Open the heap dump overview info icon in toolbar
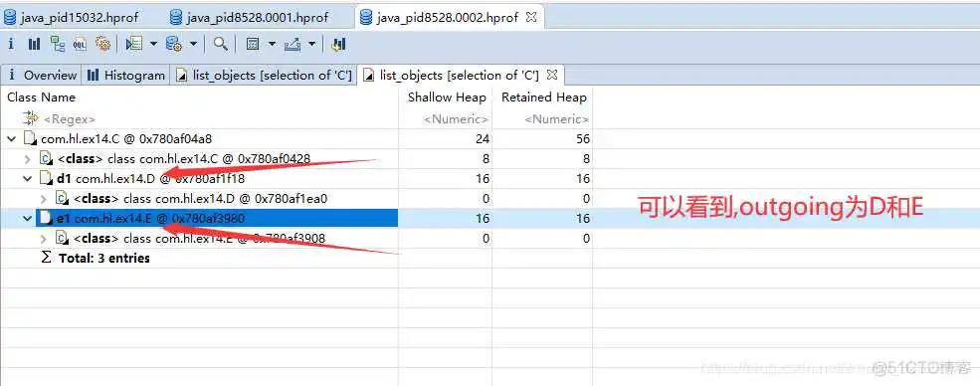Screen dimensions: 980x386 click(x=11, y=44)
